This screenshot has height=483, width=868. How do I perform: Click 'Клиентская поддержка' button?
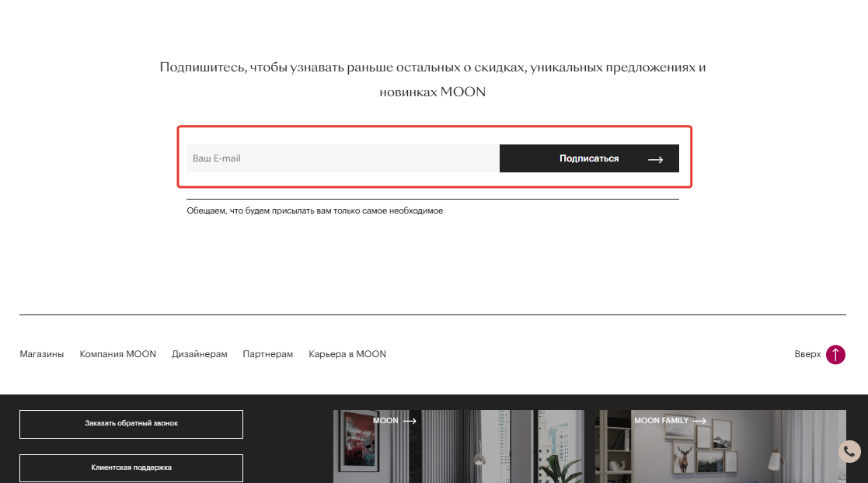click(131, 468)
